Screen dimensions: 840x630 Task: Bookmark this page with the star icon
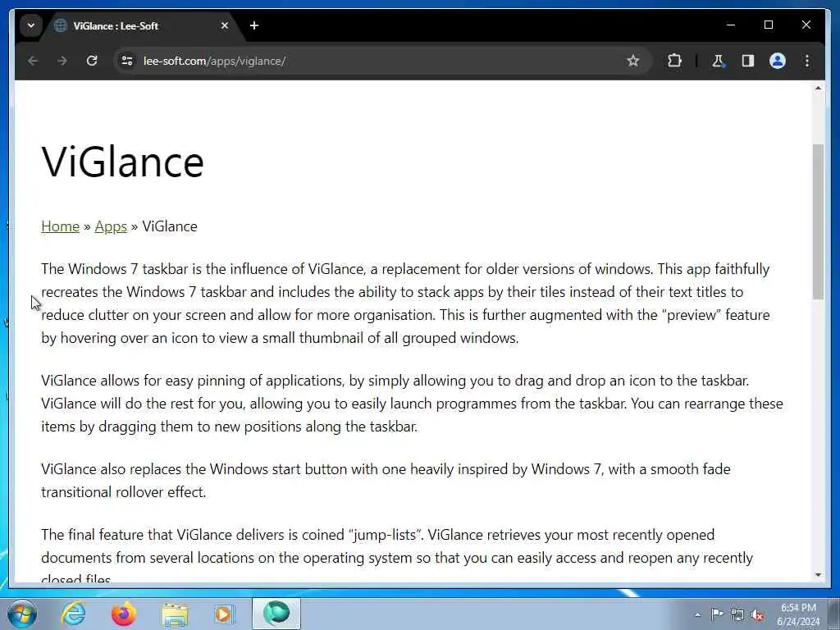[633, 61]
